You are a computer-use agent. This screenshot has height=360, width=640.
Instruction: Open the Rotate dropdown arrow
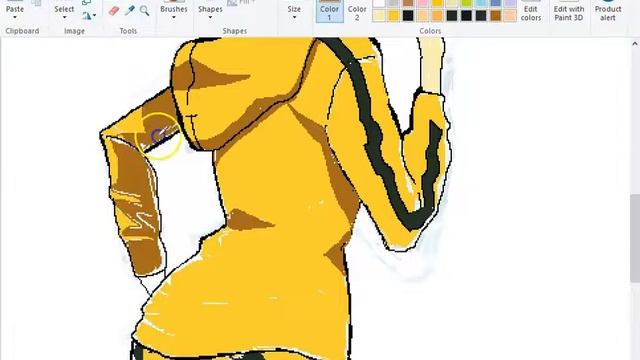(94, 16)
